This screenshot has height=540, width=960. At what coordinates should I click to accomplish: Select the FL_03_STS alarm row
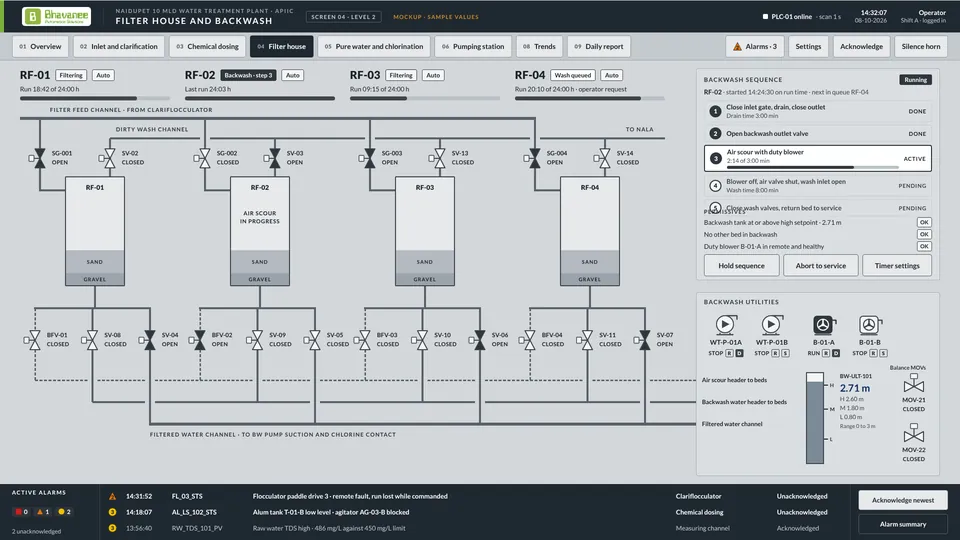(x=474, y=496)
